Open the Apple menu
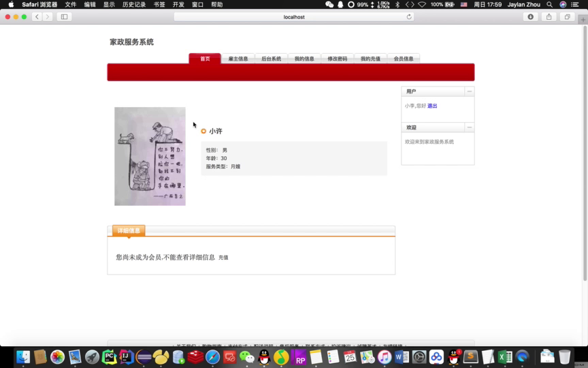 point(11,5)
